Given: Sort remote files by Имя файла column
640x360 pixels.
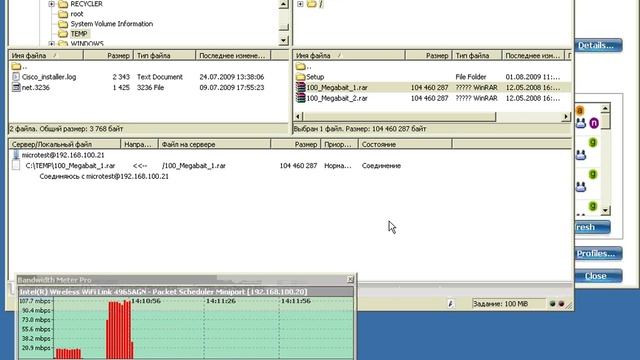Looking at the screenshot, I should coord(349,56).
